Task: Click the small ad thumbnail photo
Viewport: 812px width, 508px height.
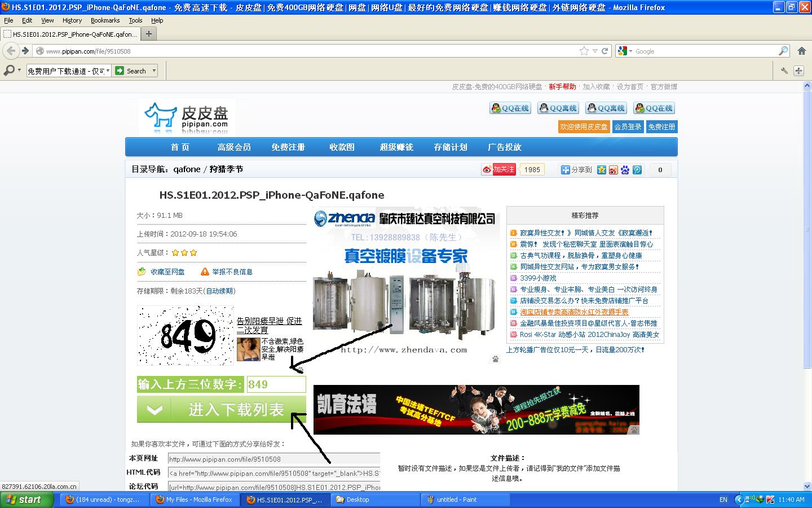Action: [248, 349]
